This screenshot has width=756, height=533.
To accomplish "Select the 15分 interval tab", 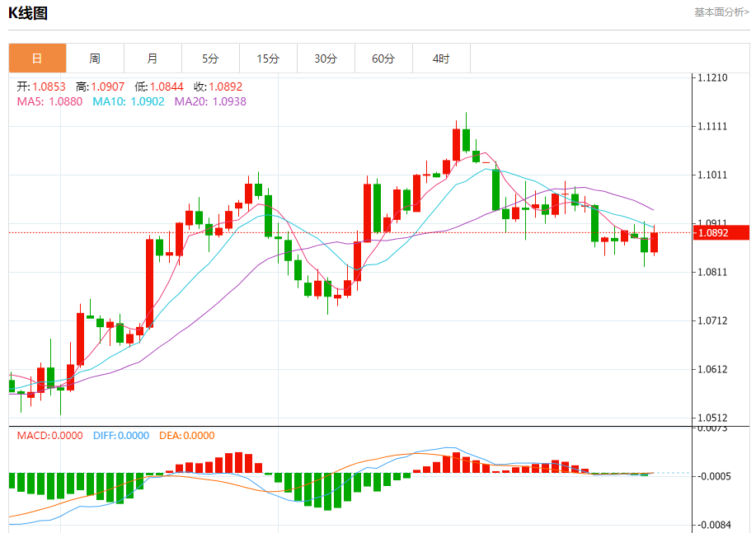I will coord(268,58).
